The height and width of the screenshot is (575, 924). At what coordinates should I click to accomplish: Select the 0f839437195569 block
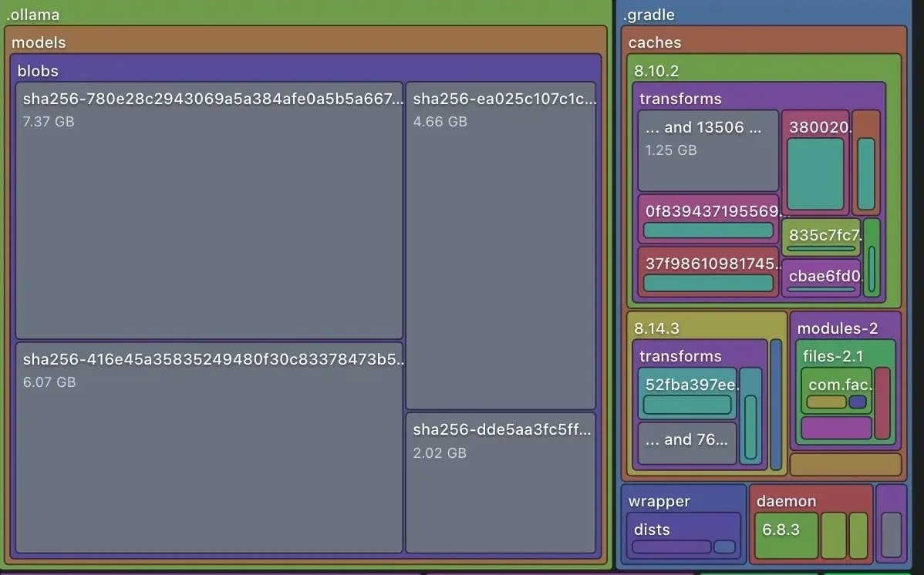pos(708,219)
